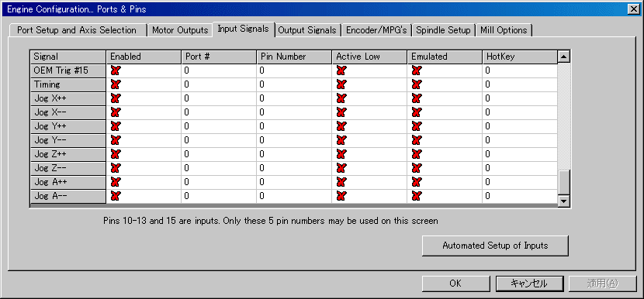Toggle Emulated for Jog Z--
The image size is (644, 299).
pyautogui.click(x=417, y=168)
